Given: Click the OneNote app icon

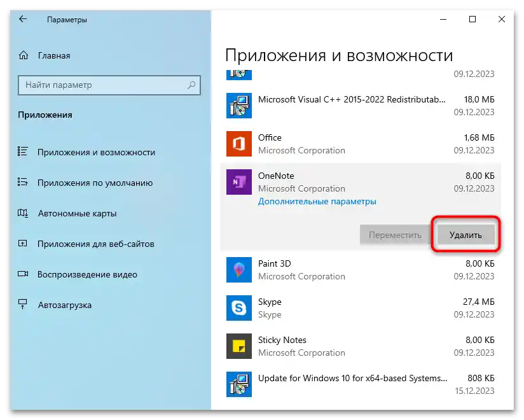Looking at the screenshot, I should [238, 182].
